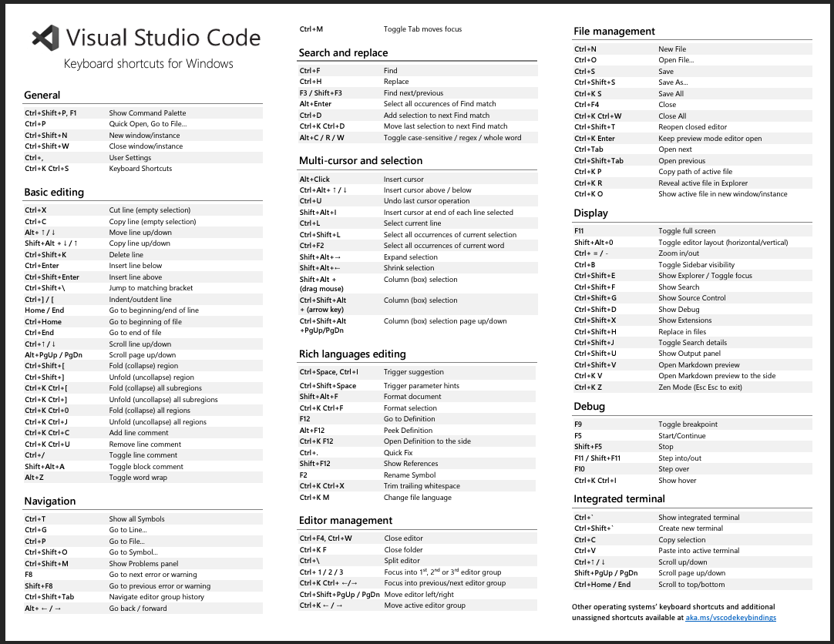Screen dimensions: 834x644
Task: Select the 'Basic editing' section heading
Action: tap(54, 193)
